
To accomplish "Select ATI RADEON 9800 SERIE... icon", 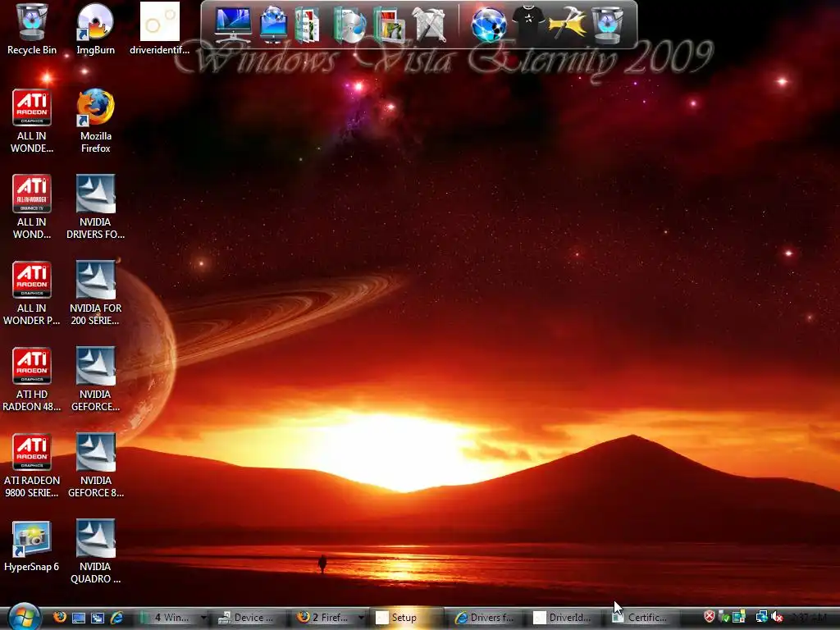I will 32,466.
